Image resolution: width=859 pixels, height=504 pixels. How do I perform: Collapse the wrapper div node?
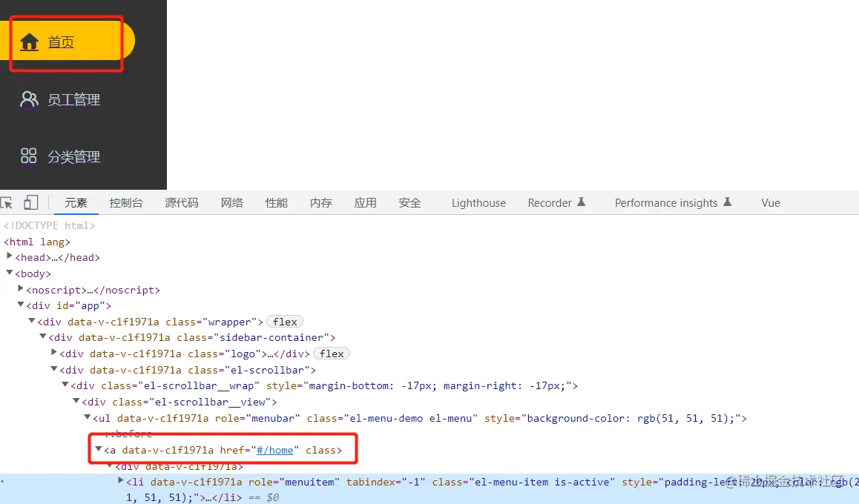pos(32,321)
